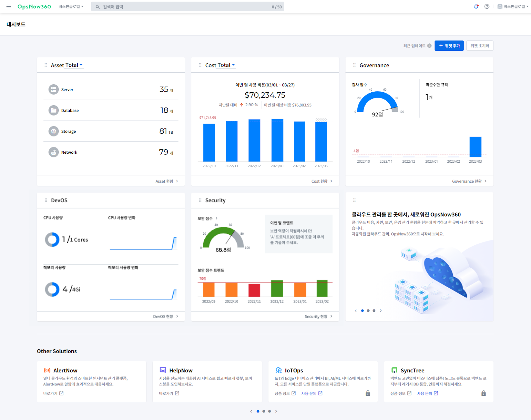Grab the Security widget handle
This screenshot has width=531, height=420.
pyautogui.click(x=200, y=200)
